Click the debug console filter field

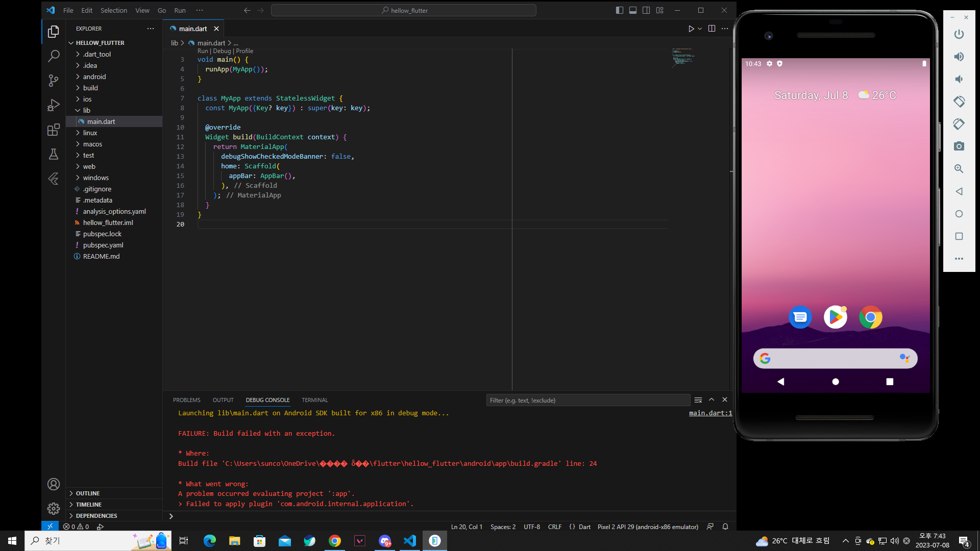(588, 400)
